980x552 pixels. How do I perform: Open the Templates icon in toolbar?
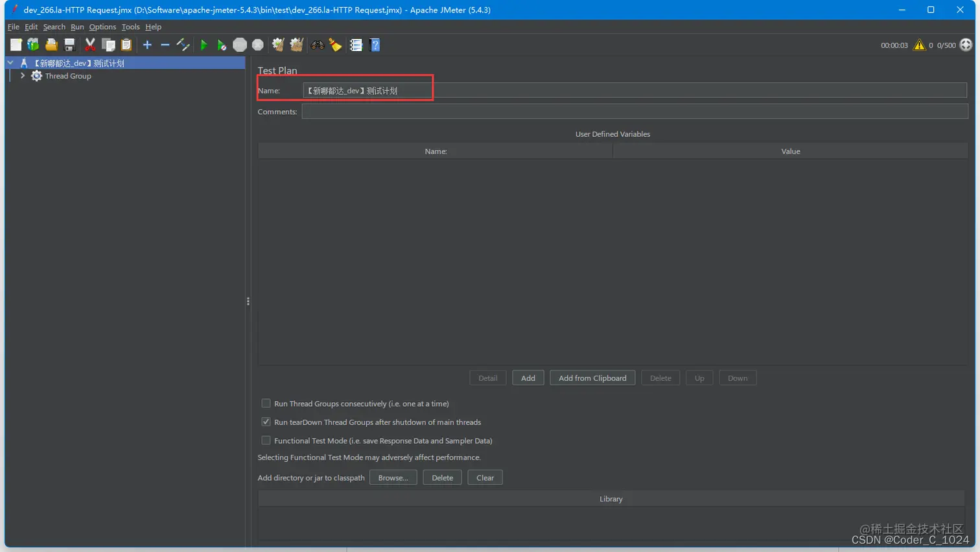click(x=33, y=45)
